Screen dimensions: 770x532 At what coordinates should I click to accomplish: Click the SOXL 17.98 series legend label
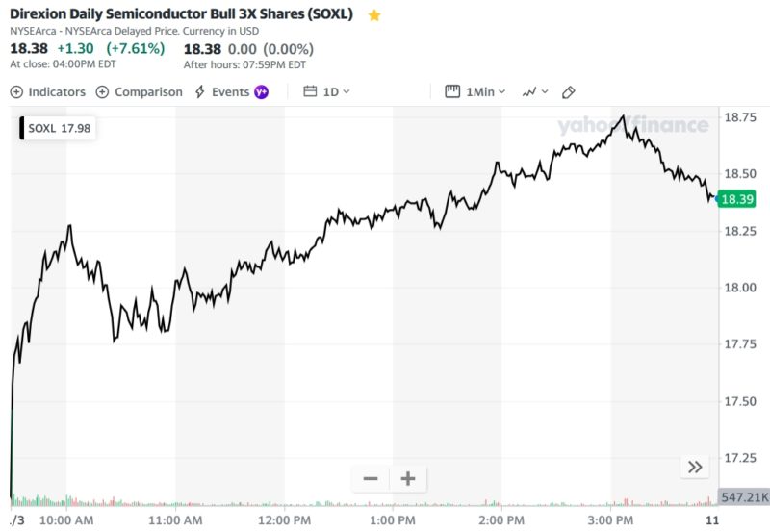pos(59,128)
